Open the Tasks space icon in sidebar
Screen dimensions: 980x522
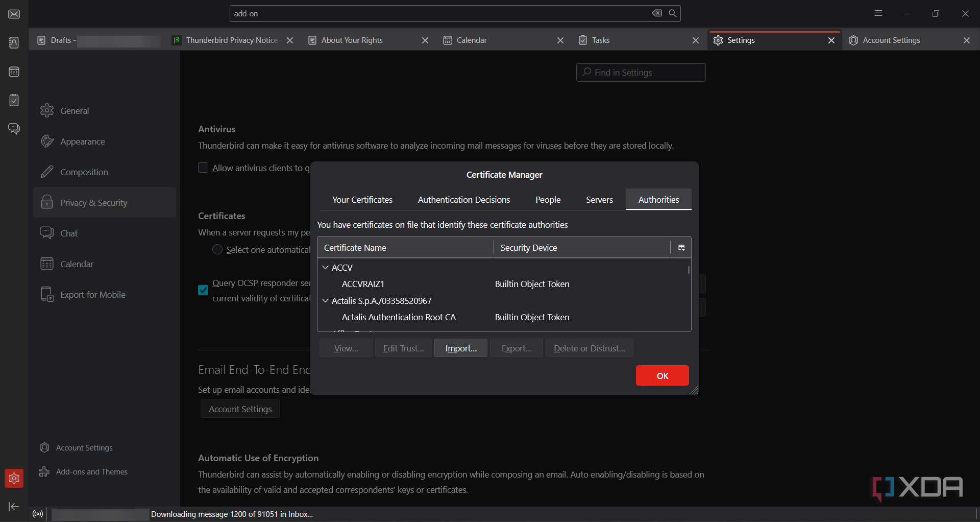(x=14, y=100)
